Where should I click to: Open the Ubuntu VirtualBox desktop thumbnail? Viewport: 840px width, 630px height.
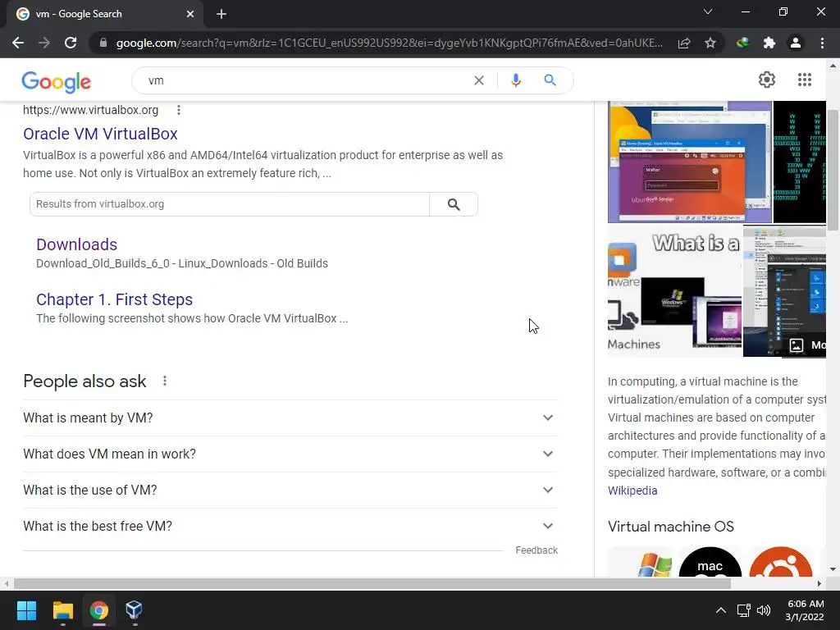pos(689,162)
